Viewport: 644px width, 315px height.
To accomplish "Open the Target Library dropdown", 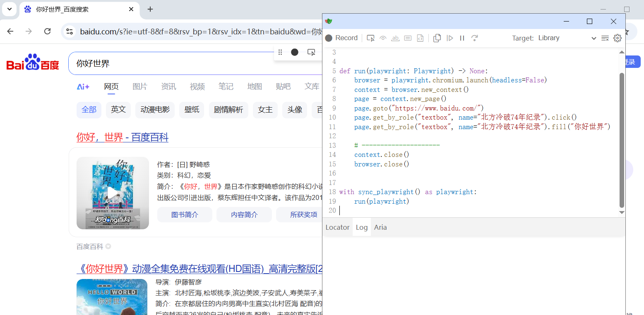I will click(567, 38).
